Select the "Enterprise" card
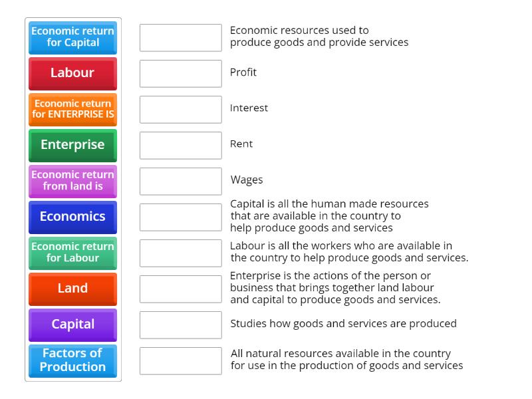Image resolution: width=532 pixels, height=399 pixels. tap(72, 145)
